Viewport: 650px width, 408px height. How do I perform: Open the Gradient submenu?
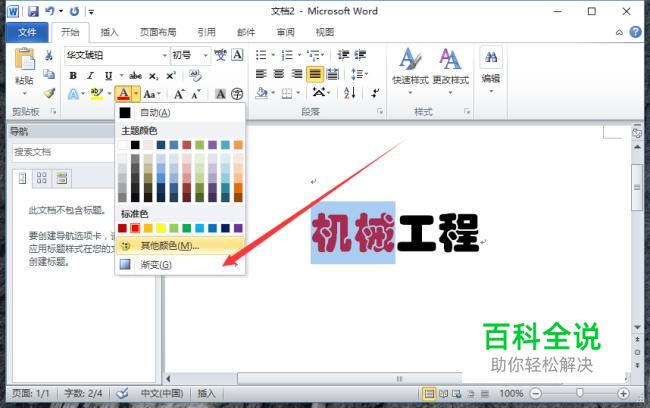point(180,265)
